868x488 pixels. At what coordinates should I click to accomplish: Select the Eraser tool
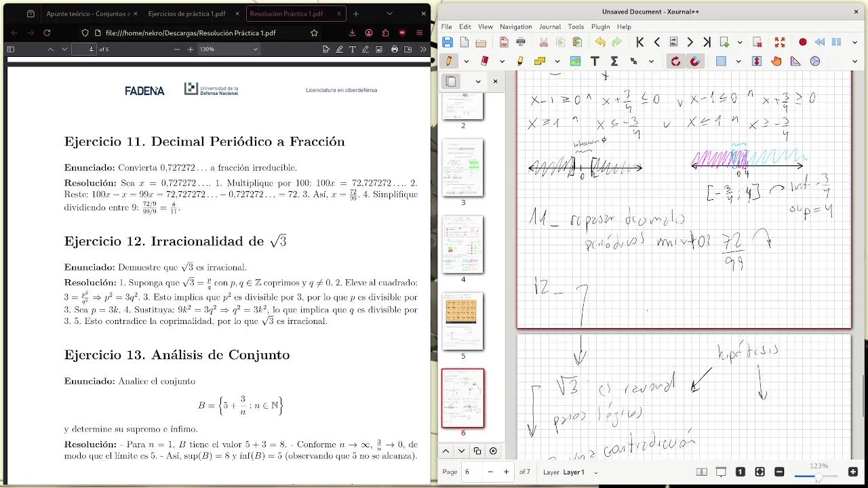[x=484, y=61]
